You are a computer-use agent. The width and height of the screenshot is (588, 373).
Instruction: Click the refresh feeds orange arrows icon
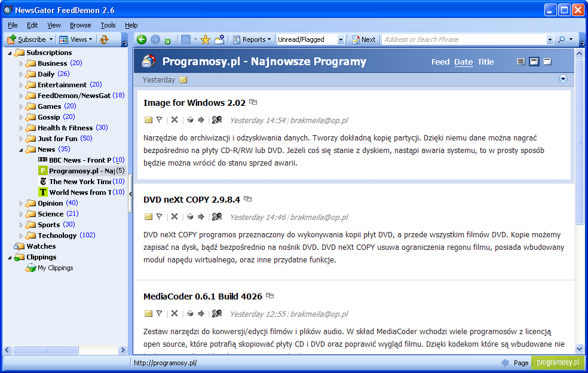point(104,39)
